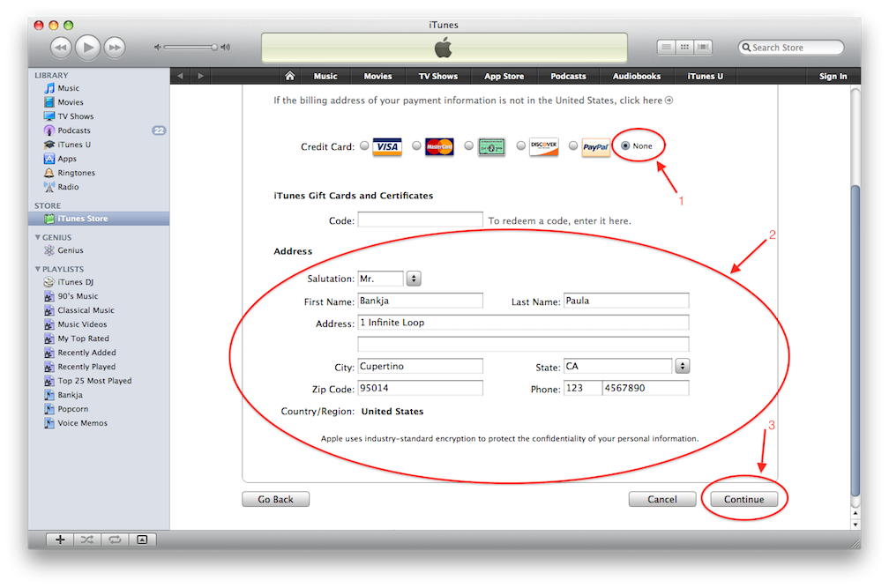
Task: Click Sign In link
Action: 833,76
